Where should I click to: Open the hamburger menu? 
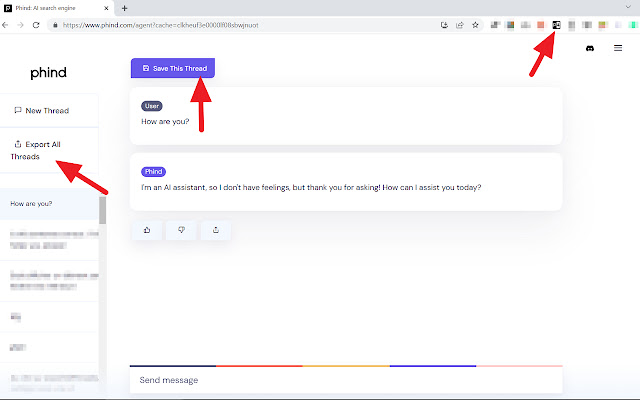pyautogui.click(x=617, y=48)
